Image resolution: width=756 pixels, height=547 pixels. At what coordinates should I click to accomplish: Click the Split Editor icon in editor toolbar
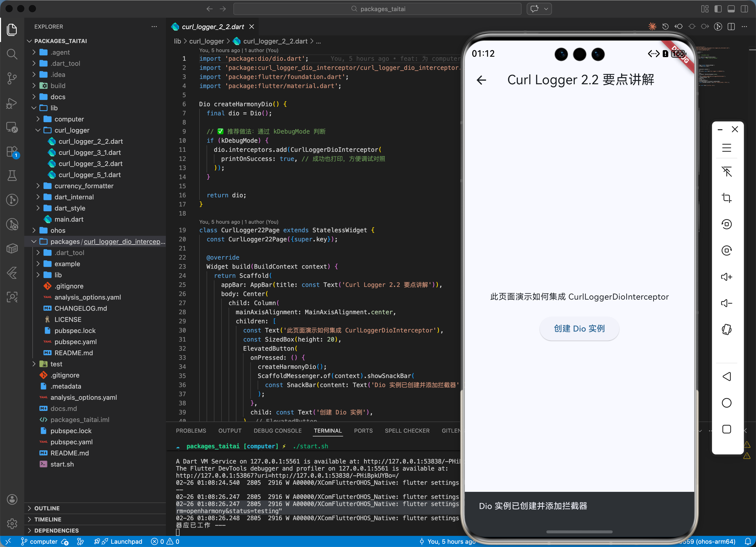click(x=731, y=27)
